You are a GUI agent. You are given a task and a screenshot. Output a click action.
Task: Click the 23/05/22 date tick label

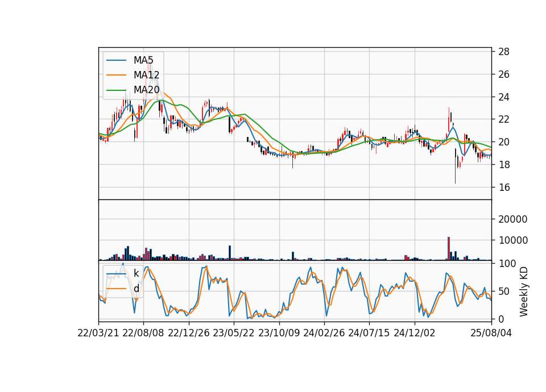(x=234, y=333)
